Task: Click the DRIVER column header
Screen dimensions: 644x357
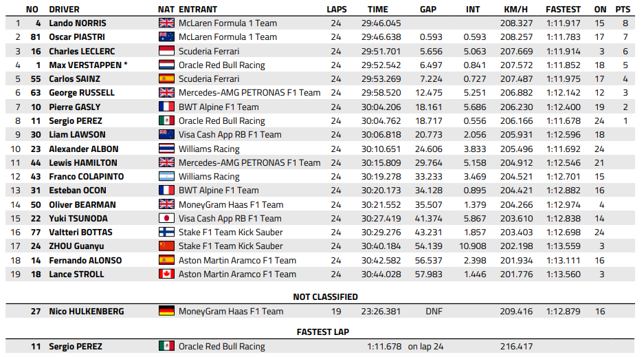Action: [x=64, y=10]
